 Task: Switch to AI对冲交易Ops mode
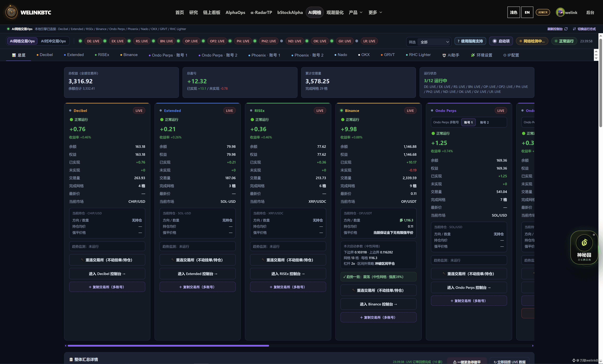pos(53,41)
